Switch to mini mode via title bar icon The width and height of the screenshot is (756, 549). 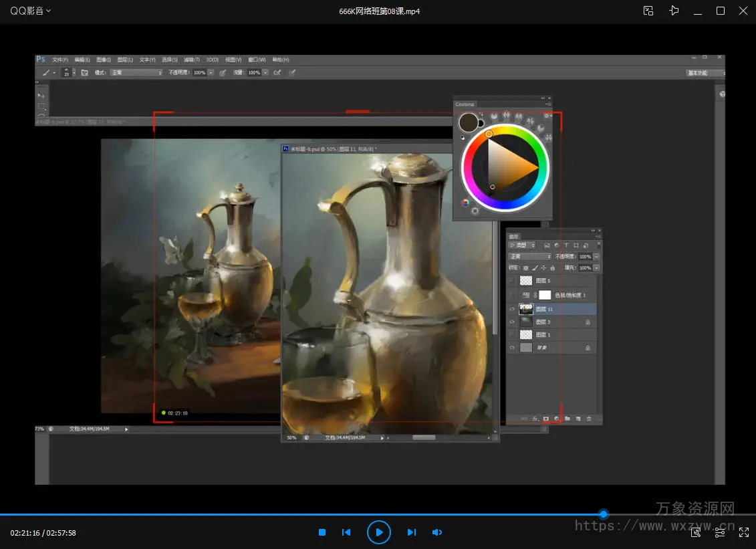(648, 11)
